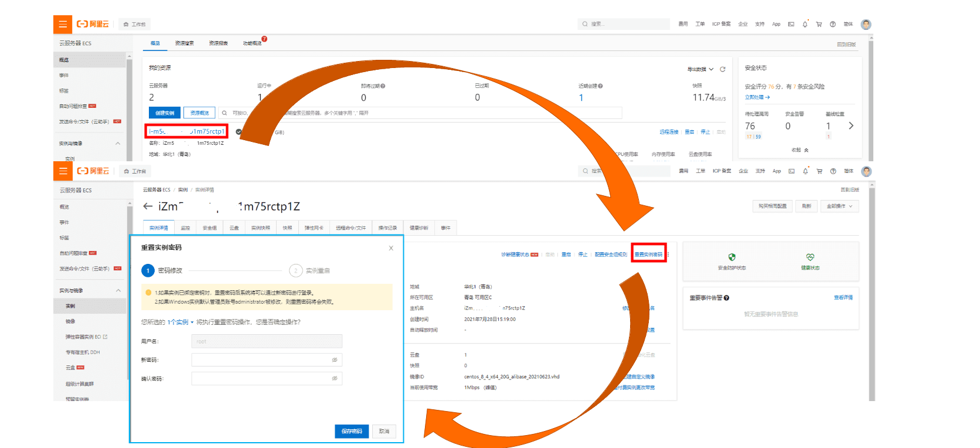This screenshot has width=980, height=448.
Task: Expand the 1个实例 dropdown in the dialog
Action: [x=181, y=323]
